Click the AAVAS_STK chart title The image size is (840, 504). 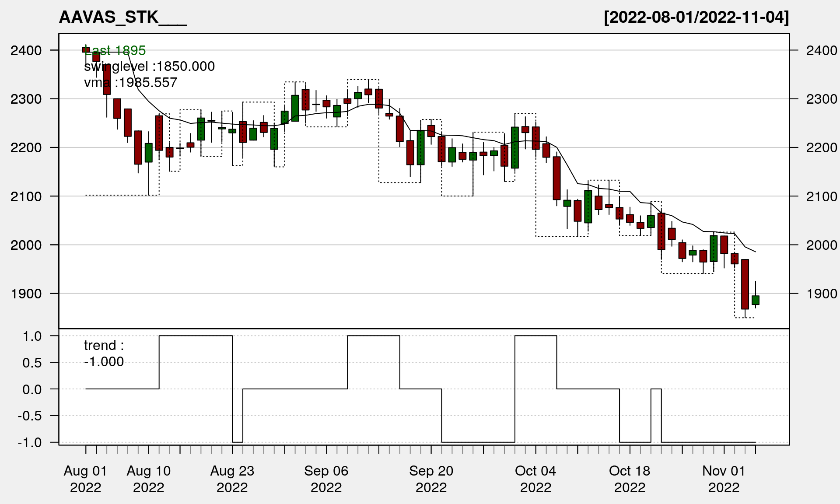[x=122, y=17]
